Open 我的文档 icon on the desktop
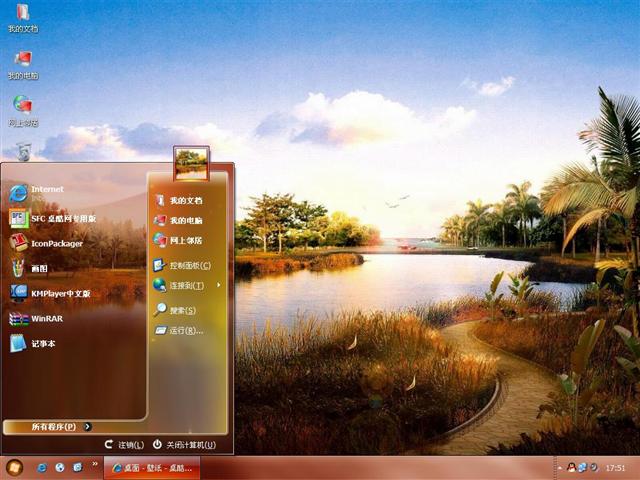The width and height of the screenshot is (640, 480). (23, 18)
